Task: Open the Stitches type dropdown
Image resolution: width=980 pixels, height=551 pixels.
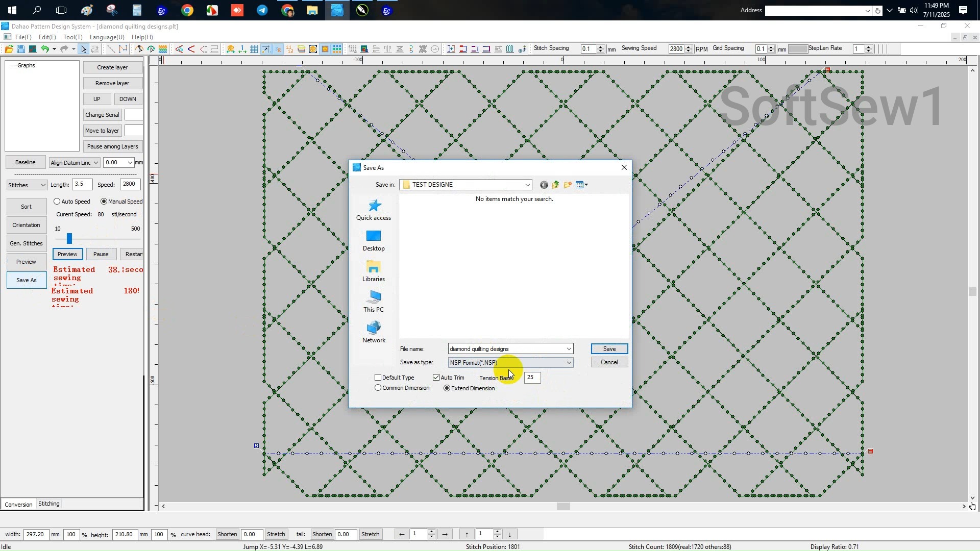Action: (x=27, y=185)
